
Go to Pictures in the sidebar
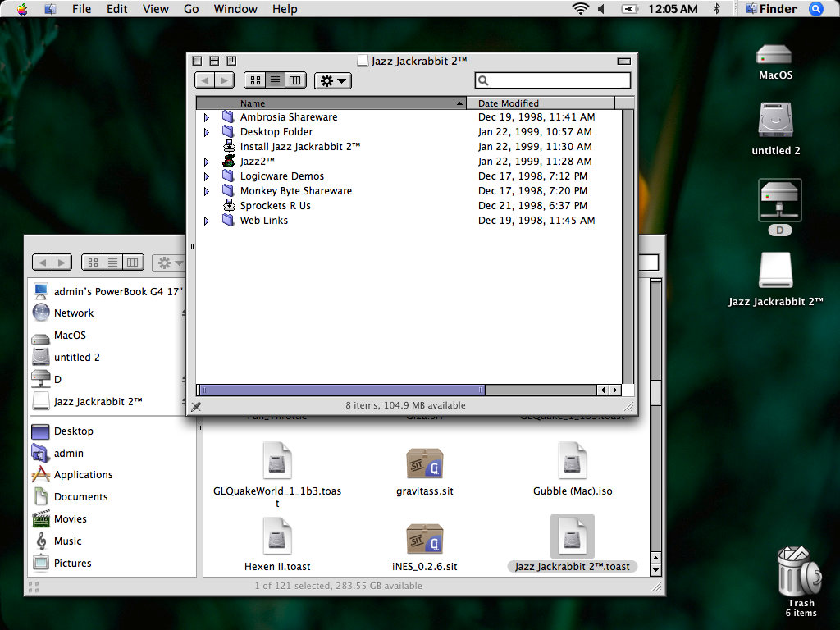(x=62, y=563)
